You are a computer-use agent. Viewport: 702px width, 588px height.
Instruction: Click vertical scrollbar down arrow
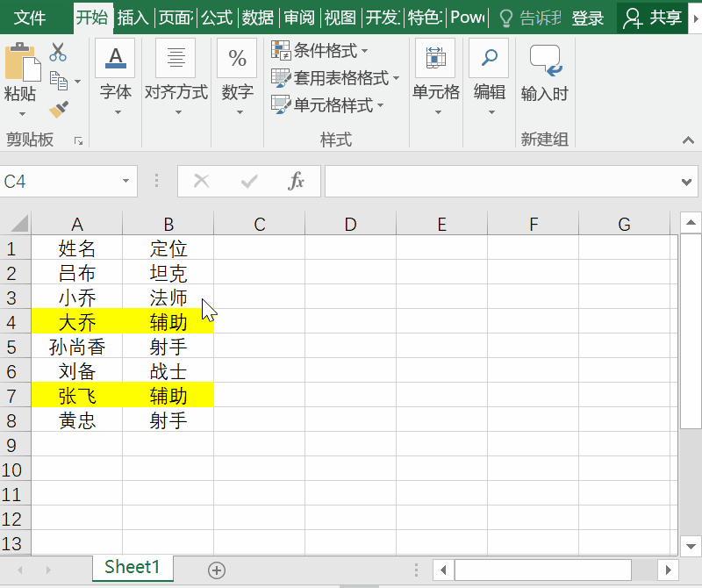tap(691, 546)
